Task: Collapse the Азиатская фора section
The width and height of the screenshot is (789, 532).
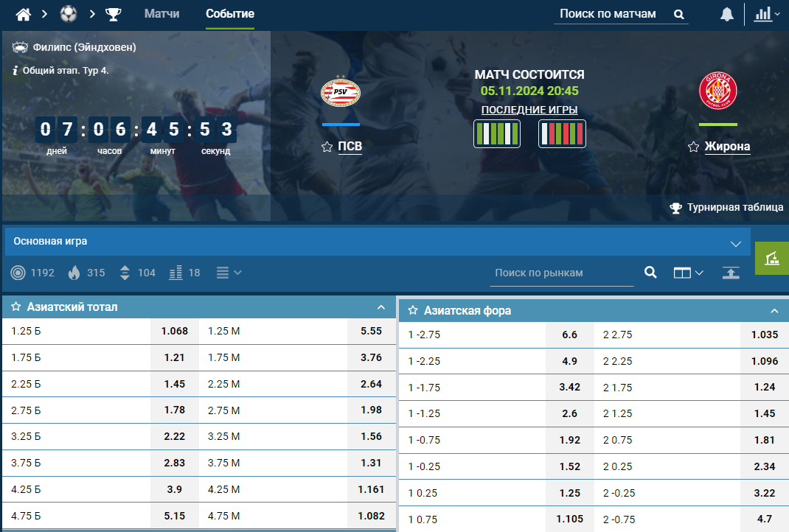Action: [x=774, y=310]
